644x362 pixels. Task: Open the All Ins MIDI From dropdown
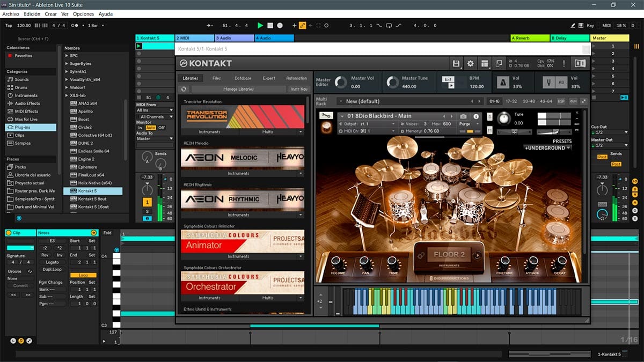point(155,110)
